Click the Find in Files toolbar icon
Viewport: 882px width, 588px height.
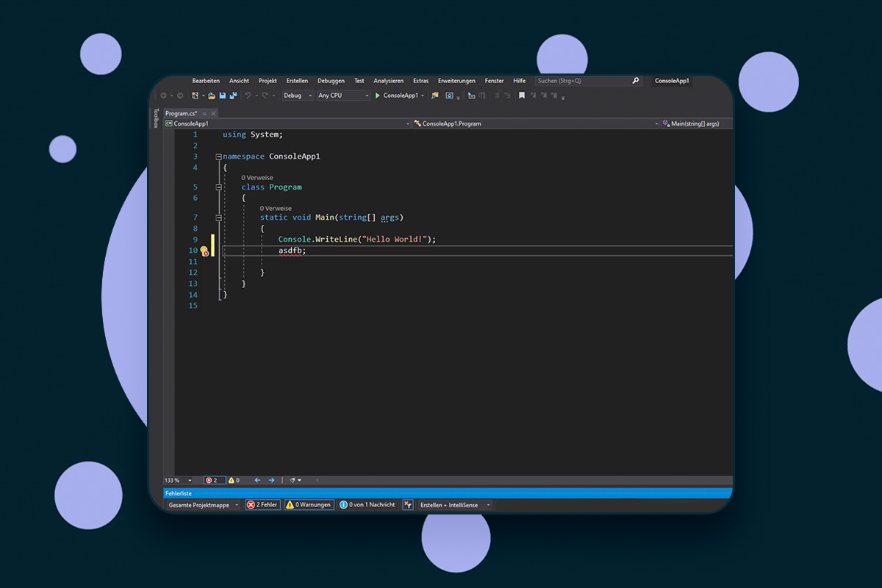point(434,96)
